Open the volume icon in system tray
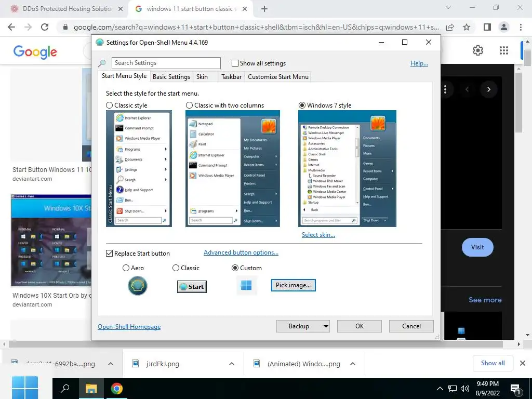Image resolution: width=532 pixels, height=399 pixels. (465, 389)
